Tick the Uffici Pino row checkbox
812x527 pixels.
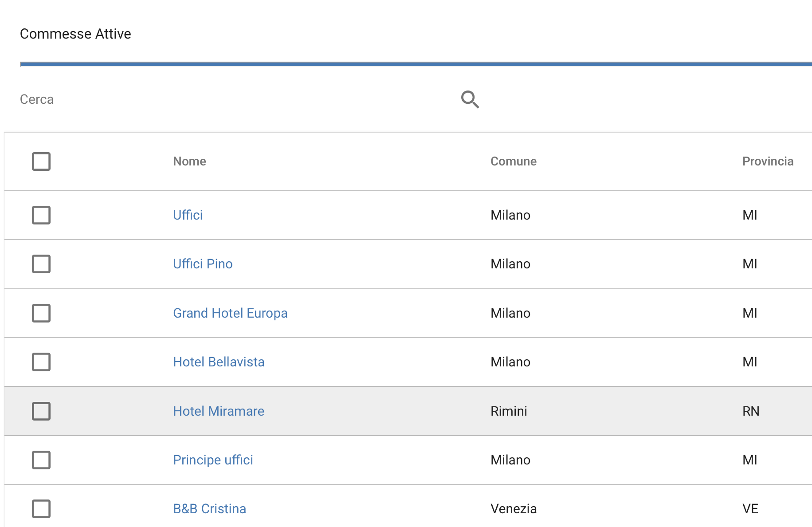coord(41,264)
